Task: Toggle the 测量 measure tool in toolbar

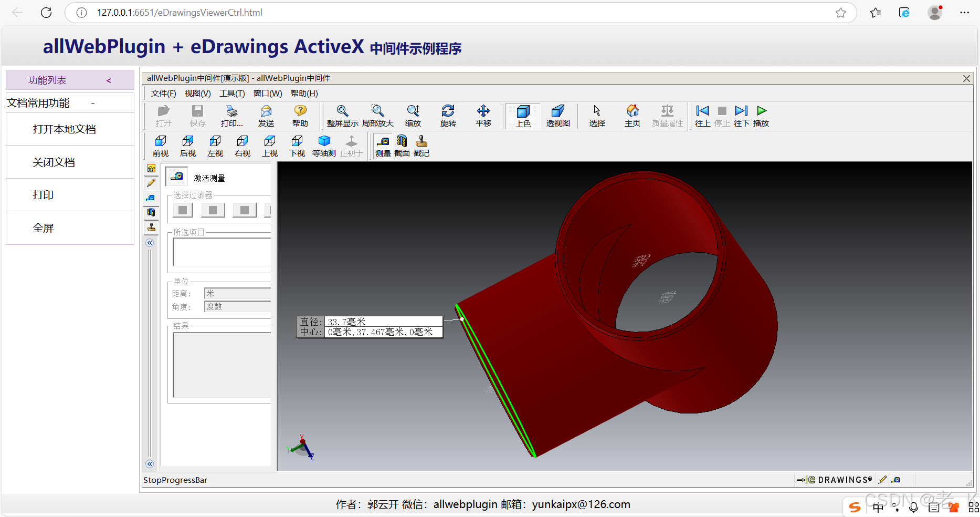Action: point(383,146)
